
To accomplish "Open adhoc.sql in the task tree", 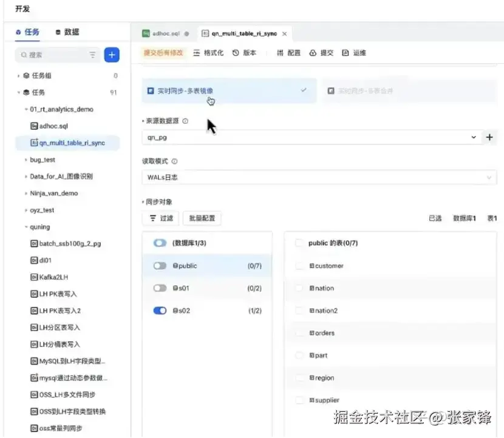I will tap(49, 126).
